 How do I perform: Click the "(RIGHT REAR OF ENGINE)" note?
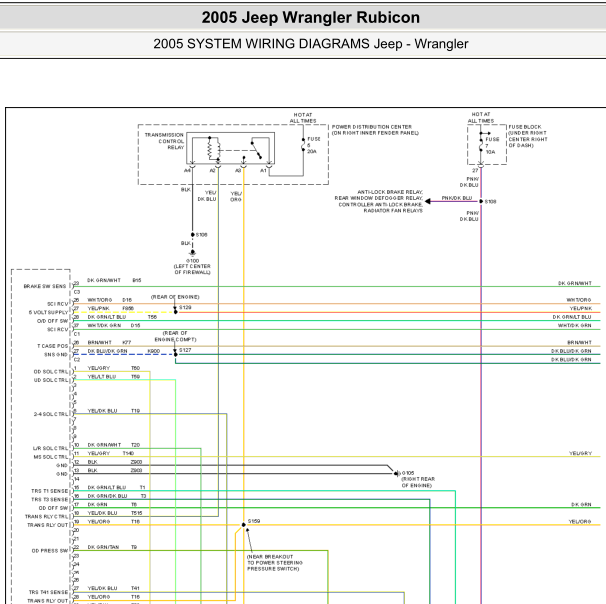pos(417,482)
